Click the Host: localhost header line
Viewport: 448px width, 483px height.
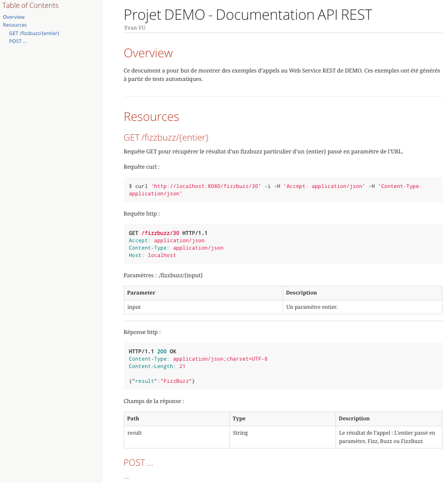152,255
